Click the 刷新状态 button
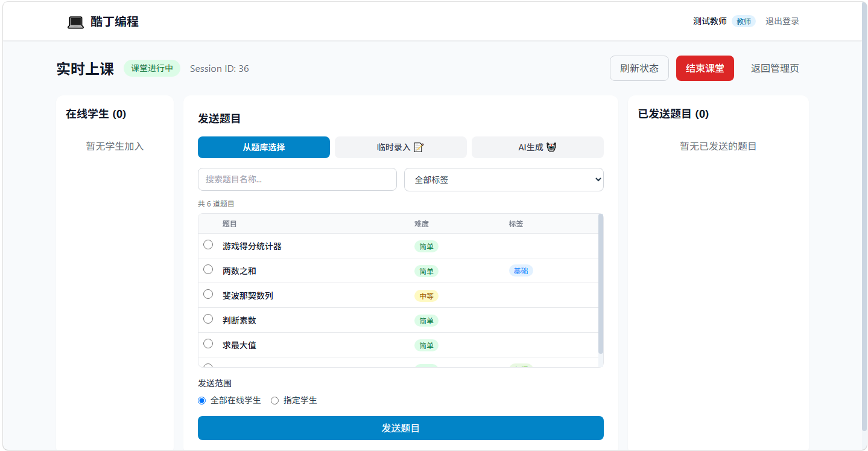The height and width of the screenshot is (451, 868). (x=639, y=68)
